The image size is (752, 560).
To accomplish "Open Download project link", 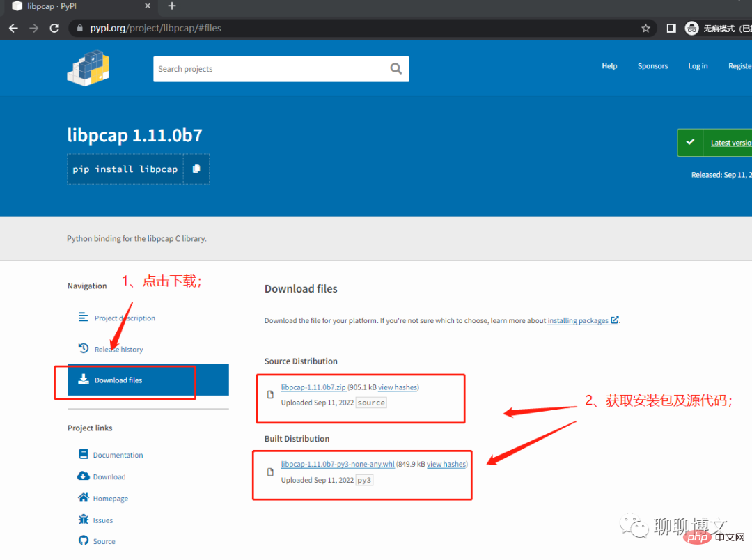I will [109, 476].
